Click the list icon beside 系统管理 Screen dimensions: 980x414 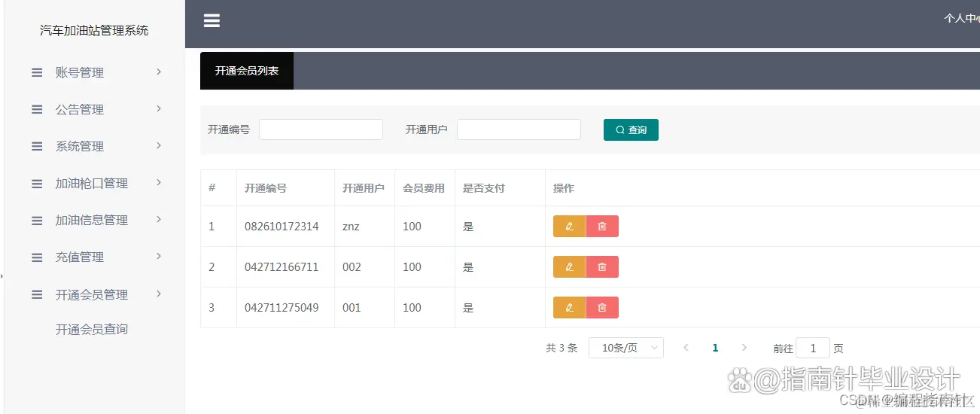(37, 146)
